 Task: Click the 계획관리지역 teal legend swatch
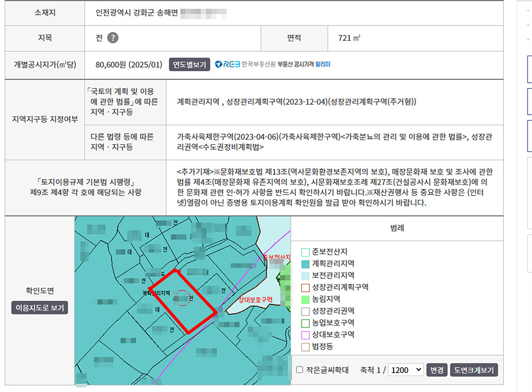[x=306, y=264]
